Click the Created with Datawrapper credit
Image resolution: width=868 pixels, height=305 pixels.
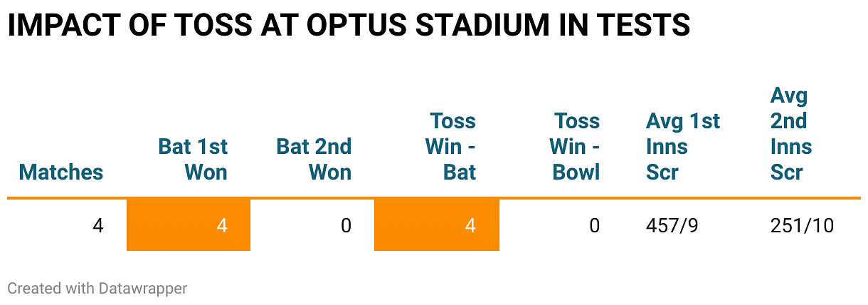click(x=97, y=289)
